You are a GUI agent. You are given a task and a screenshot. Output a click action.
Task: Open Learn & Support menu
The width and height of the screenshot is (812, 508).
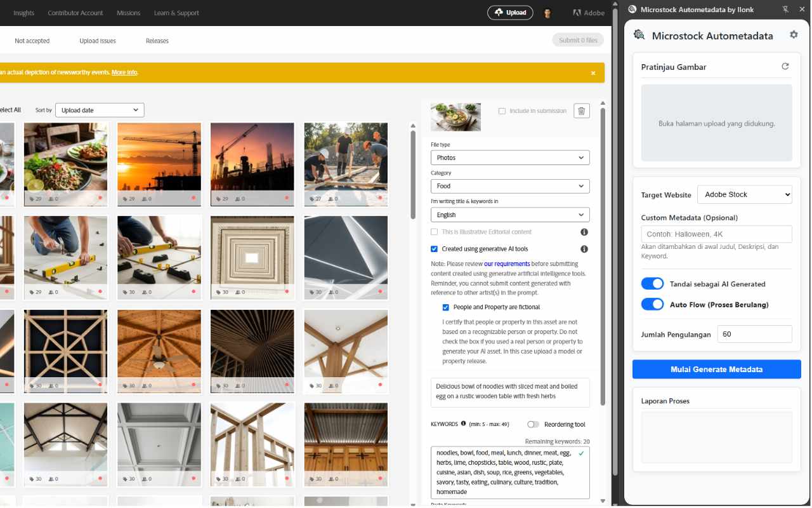pyautogui.click(x=176, y=13)
